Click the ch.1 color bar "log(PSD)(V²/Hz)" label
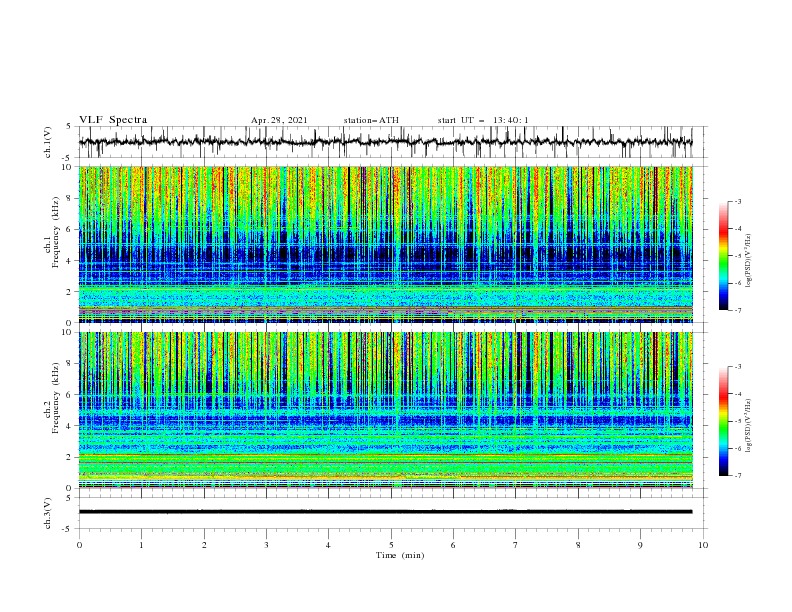This screenshot has width=792, height=612. (x=749, y=261)
